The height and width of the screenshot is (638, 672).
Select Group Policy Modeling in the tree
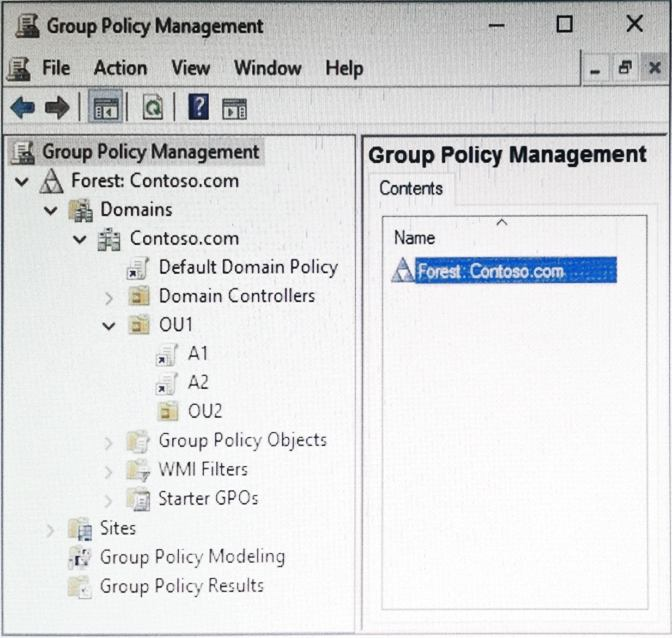(191, 557)
